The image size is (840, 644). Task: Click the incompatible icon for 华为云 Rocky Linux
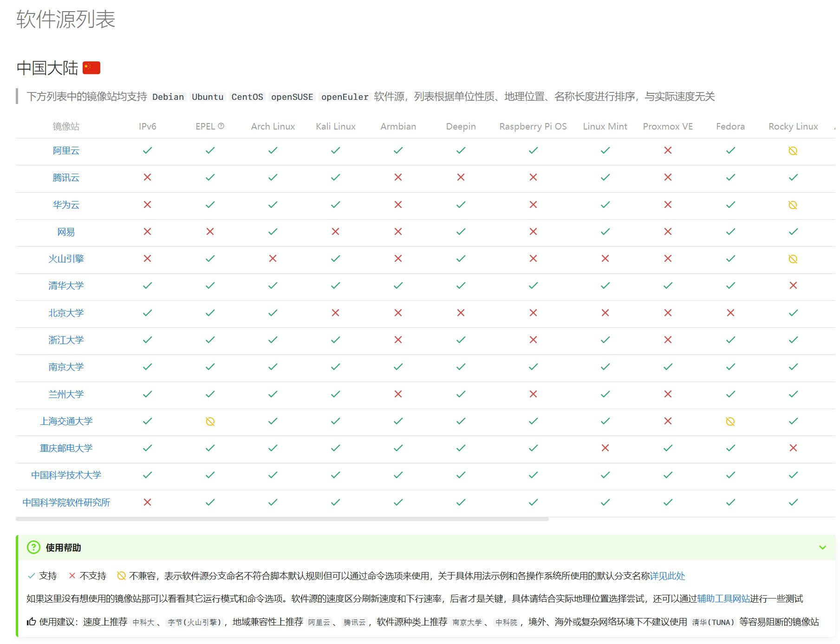click(x=793, y=205)
